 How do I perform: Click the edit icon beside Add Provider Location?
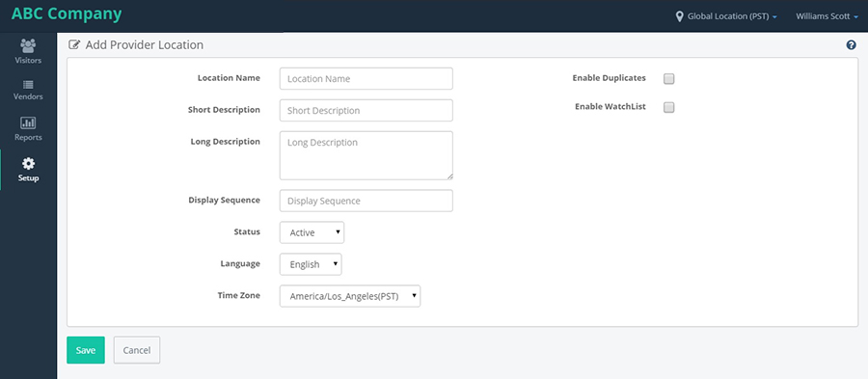pos(73,44)
